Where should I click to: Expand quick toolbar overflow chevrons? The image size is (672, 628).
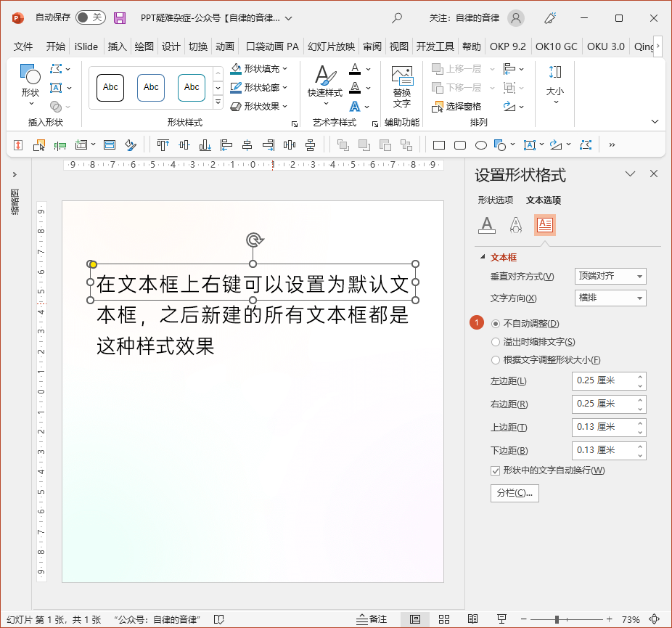(x=612, y=145)
